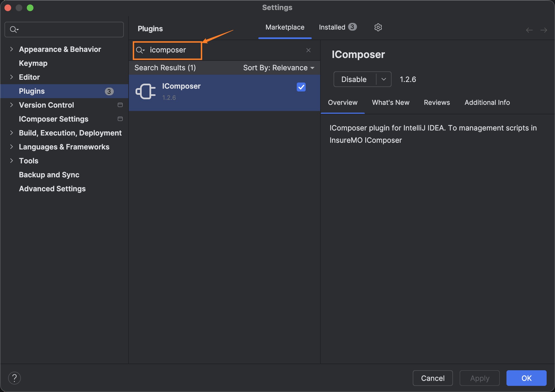Open the Disable button dropdown arrow
Viewport: 555px width, 392px height.
click(x=384, y=79)
